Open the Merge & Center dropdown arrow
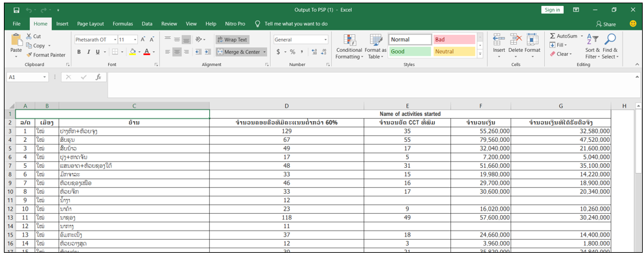 tap(264, 52)
